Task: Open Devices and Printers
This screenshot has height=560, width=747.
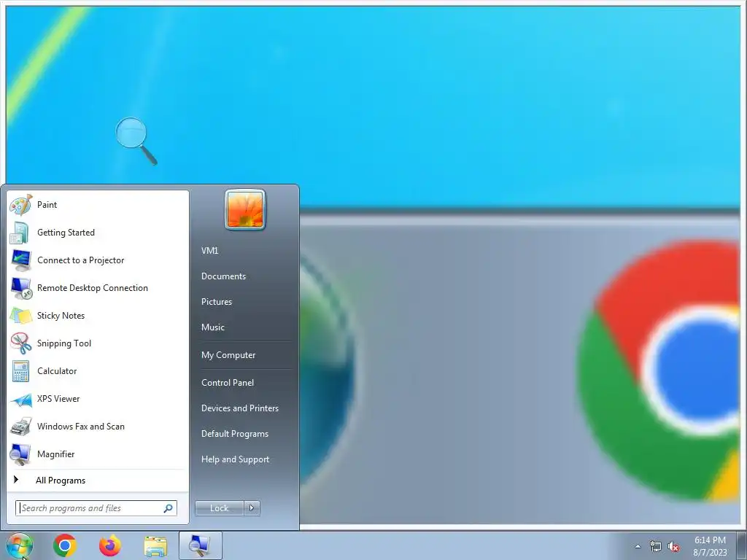Action: coord(239,408)
